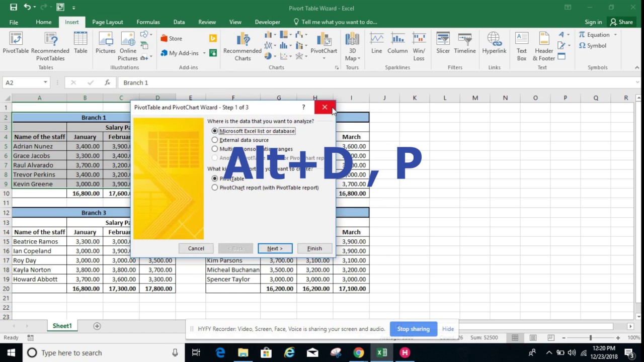This screenshot has height=362, width=644.
Task: Click Finish in the wizard
Action: coord(314,248)
